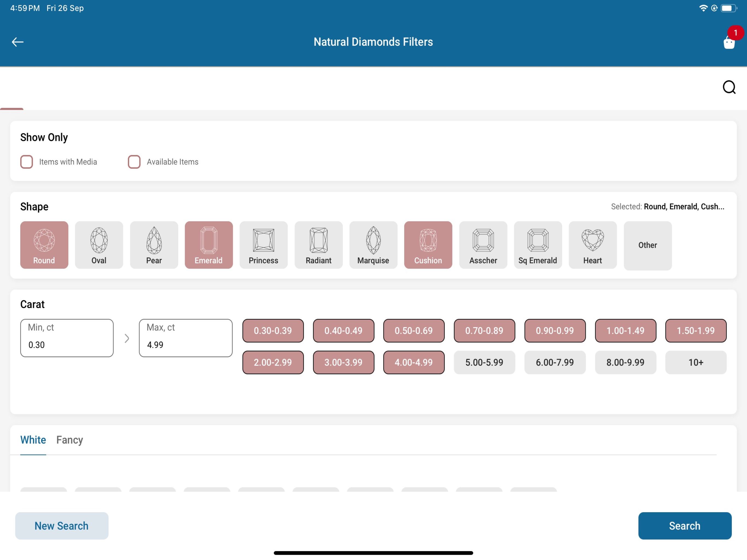The height and width of the screenshot is (560, 747).
Task: Select the Radiant shape
Action: pos(319,245)
